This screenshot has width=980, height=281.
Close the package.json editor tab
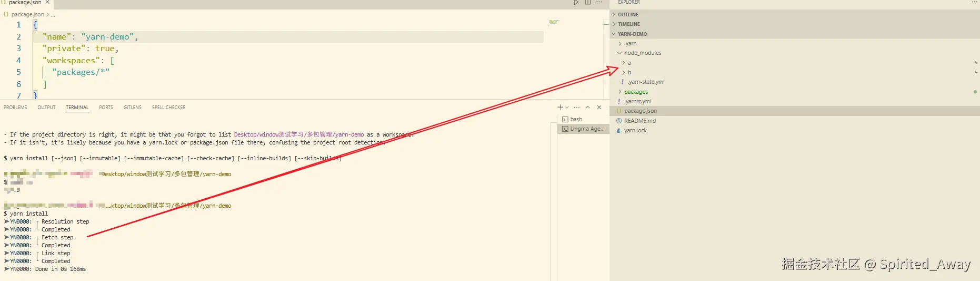(x=47, y=3)
